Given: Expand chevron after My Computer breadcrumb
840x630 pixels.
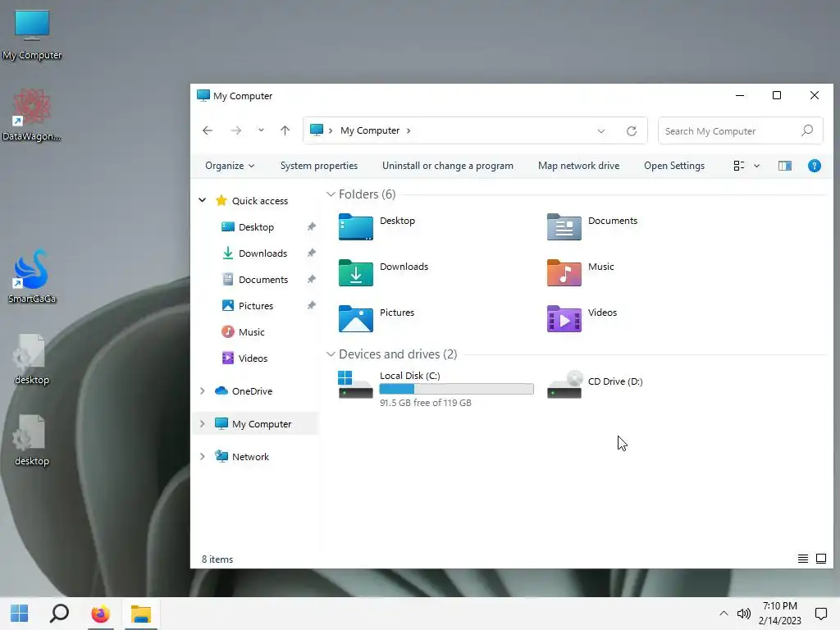Looking at the screenshot, I should point(409,130).
